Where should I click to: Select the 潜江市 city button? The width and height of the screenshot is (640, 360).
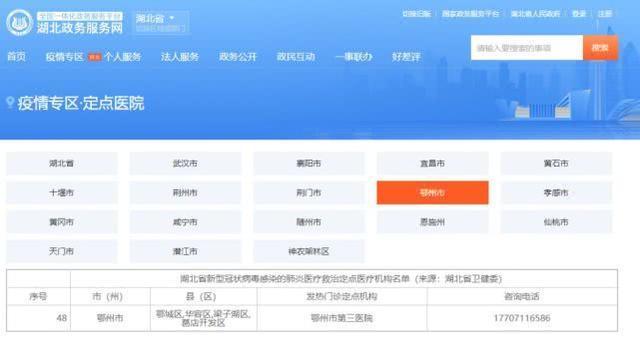point(185,251)
